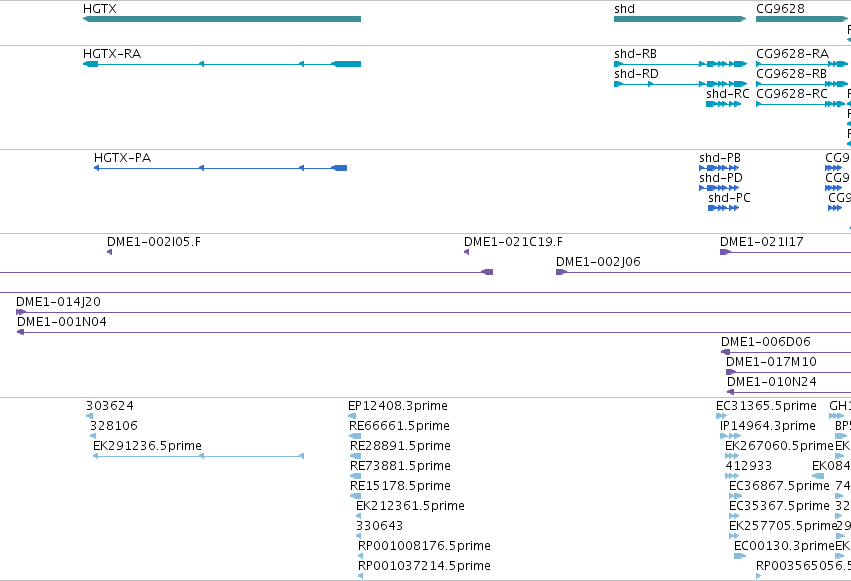Select the HGTX gene bar
The image size is (851, 581).
222,19
